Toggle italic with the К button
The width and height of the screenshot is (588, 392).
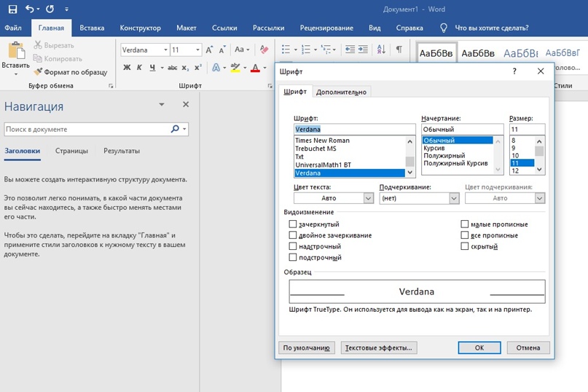click(139, 68)
